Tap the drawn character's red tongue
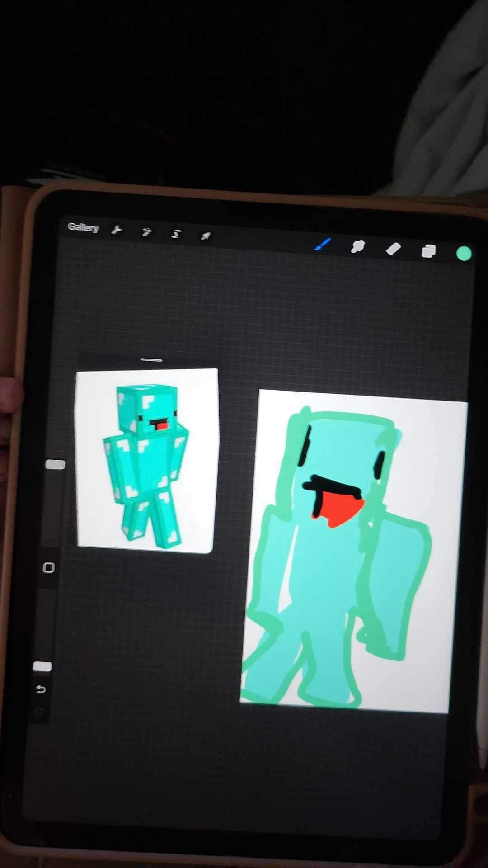The width and height of the screenshot is (488, 868). [x=338, y=509]
